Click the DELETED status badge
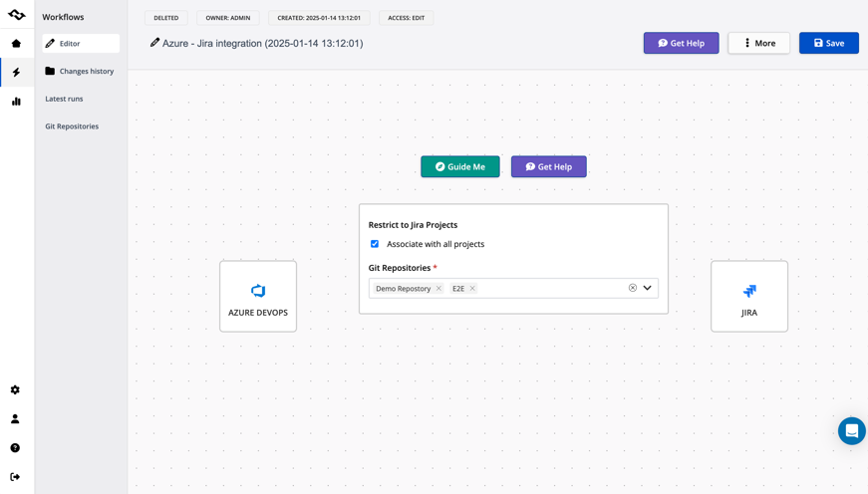The width and height of the screenshot is (868, 494). 166,18
